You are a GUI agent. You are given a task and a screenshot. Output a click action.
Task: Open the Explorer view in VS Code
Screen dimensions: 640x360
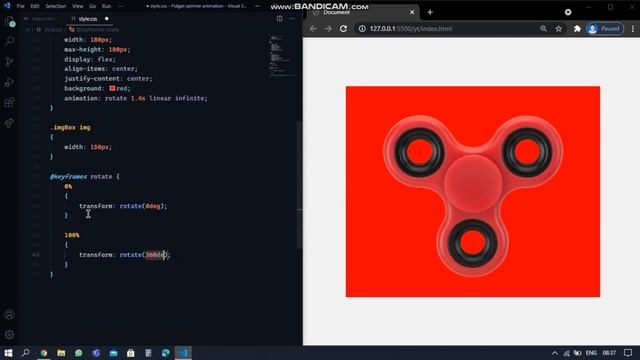(x=9, y=22)
